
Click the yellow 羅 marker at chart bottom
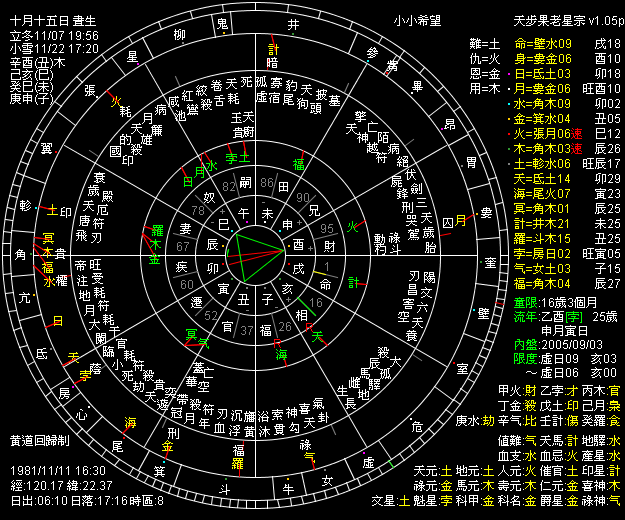[237, 464]
